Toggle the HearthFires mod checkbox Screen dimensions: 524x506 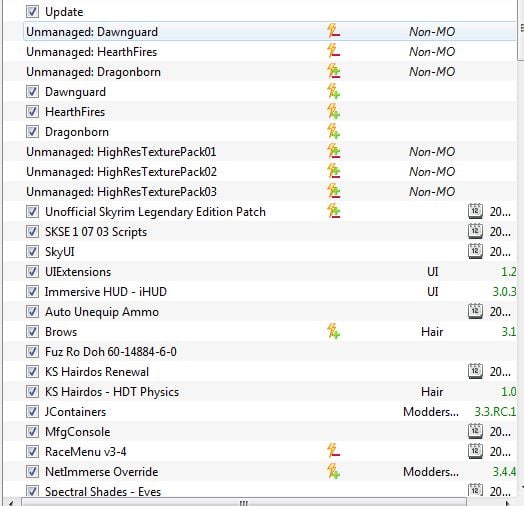tap(32, 112)
